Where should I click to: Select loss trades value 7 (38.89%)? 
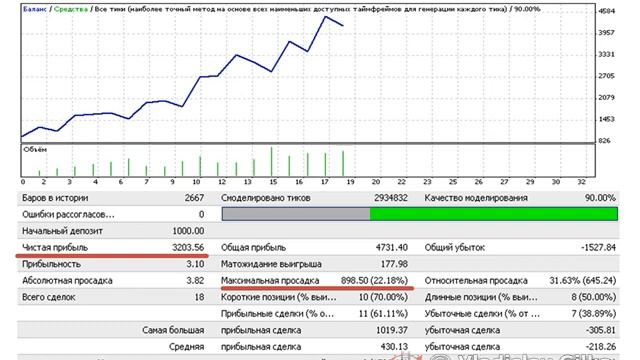click(x=593, y=314)
